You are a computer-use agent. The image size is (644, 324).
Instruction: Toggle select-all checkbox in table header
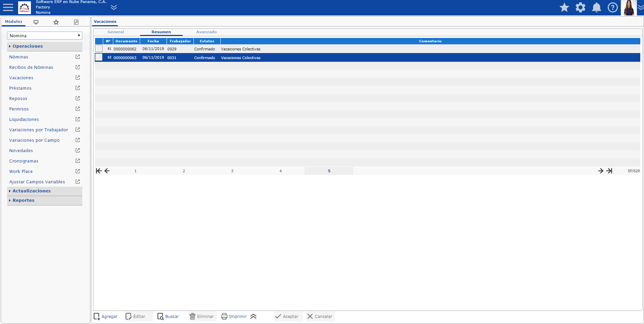99,41
